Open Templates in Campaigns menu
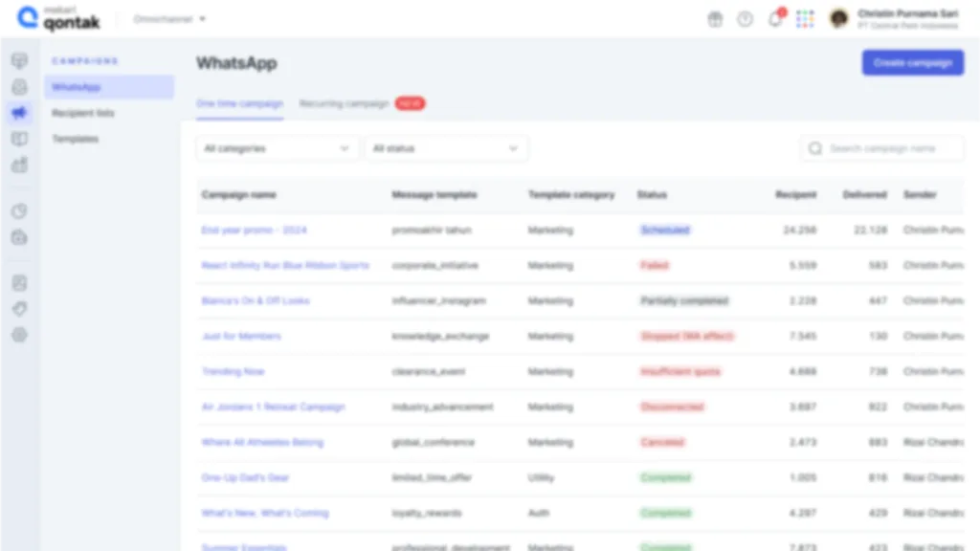The width and height of the screenshot is (980, 551). [x=76, y=139]
